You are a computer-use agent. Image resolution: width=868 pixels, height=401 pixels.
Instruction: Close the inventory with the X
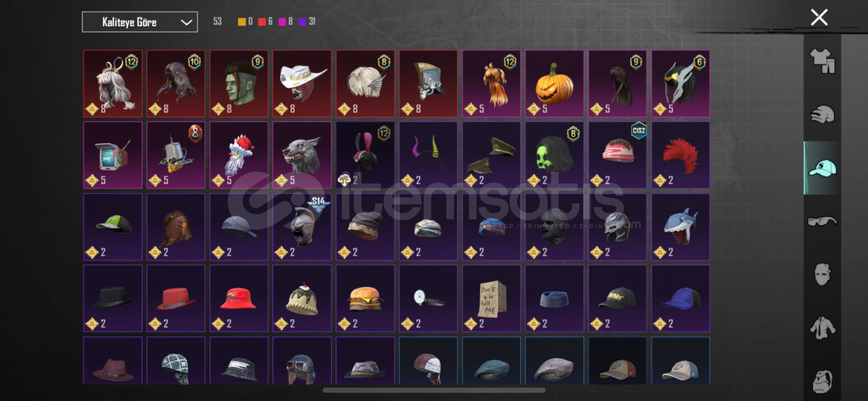click(819, 18)
